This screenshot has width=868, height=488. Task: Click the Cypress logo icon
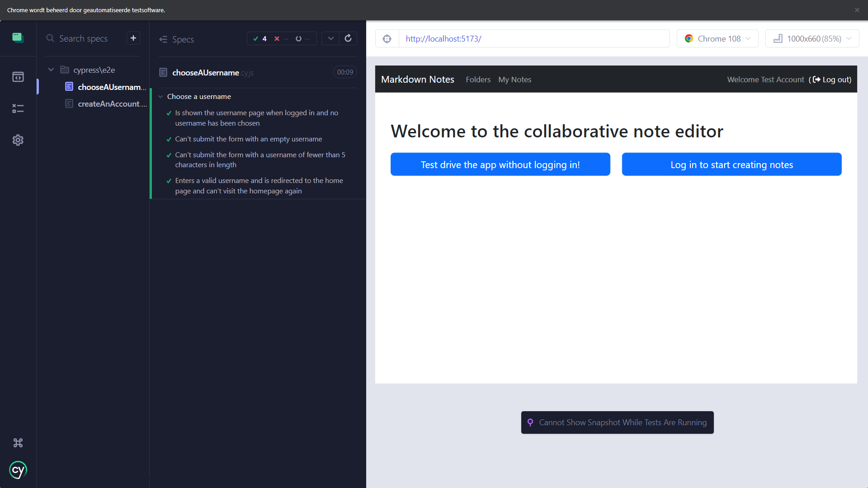tap(18, 470)
